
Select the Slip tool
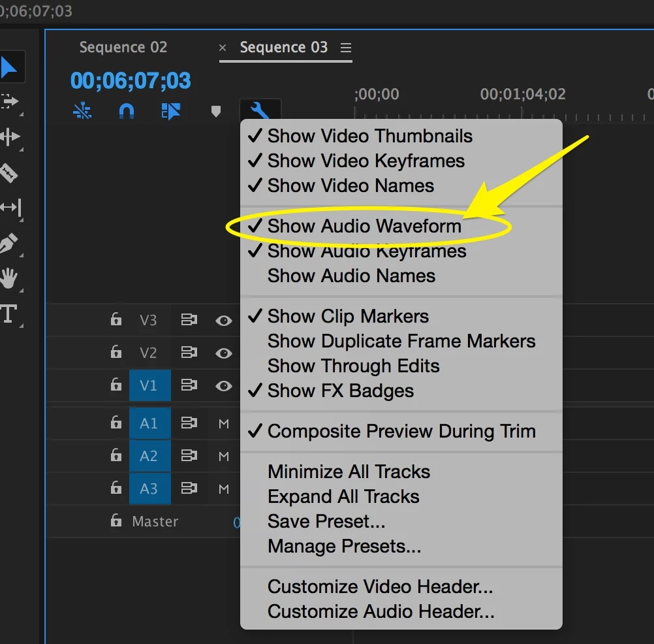10,207
